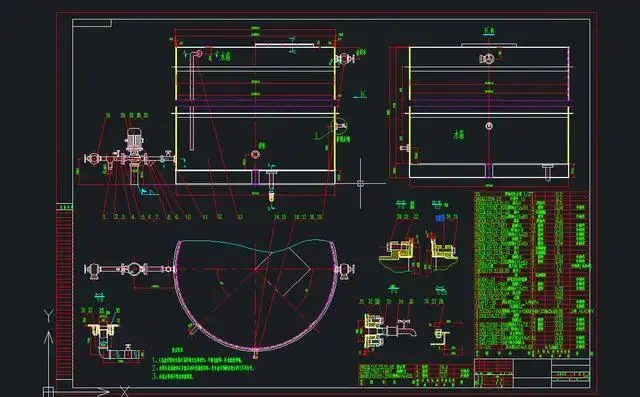Image resolution: width=640 pixels, height=397 pixels.
Task: Select the leftmost valve on the pump pipeline
Action: click(93, 159)
